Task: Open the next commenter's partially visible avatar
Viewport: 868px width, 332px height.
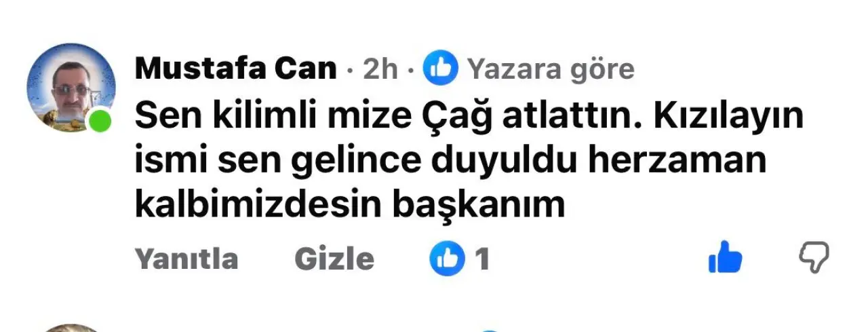Action: tap(71, 328)
